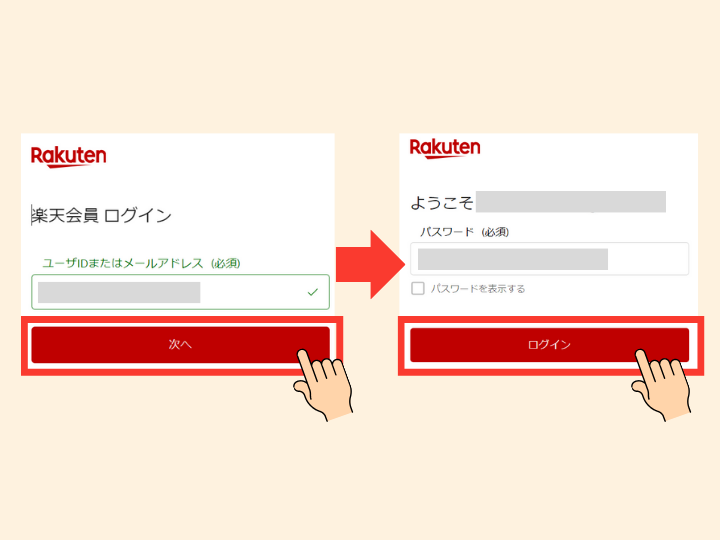720x540 pixels.
Task: Click the Rakuten logo in the right panel
Action: coord(445,148)
